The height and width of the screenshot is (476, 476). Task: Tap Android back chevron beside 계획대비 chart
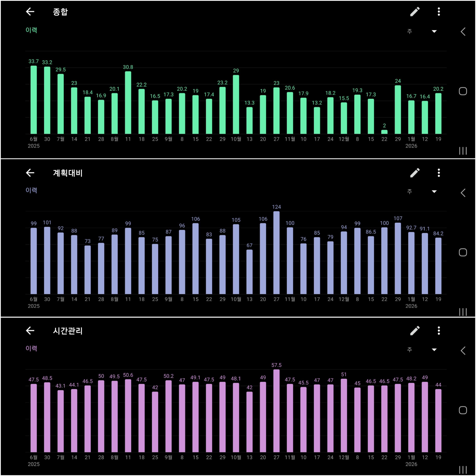point(463,193)
